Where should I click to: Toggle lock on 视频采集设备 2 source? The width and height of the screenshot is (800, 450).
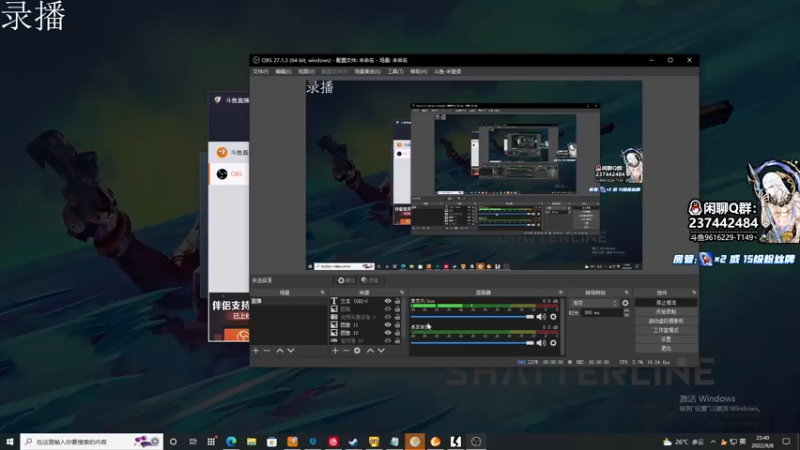[397, 317]
